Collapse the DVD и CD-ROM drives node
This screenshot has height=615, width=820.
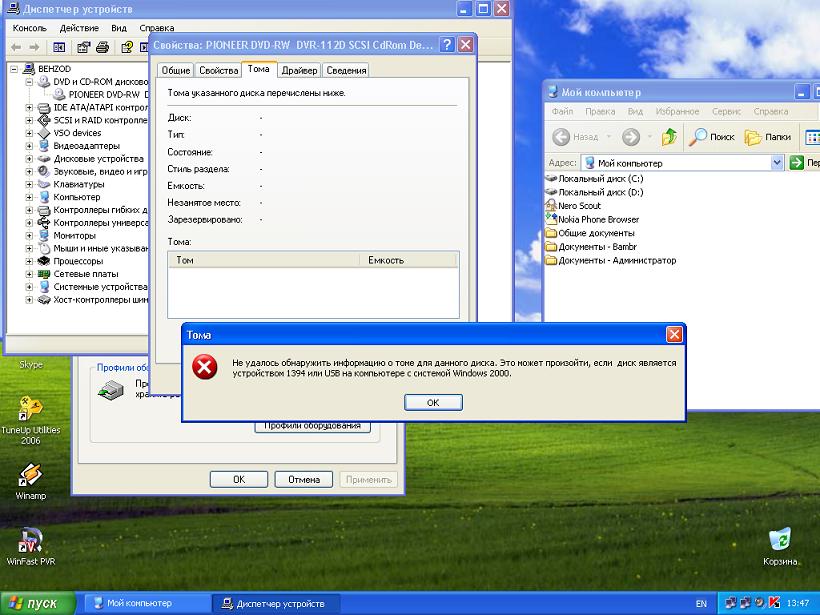point(29,82)
